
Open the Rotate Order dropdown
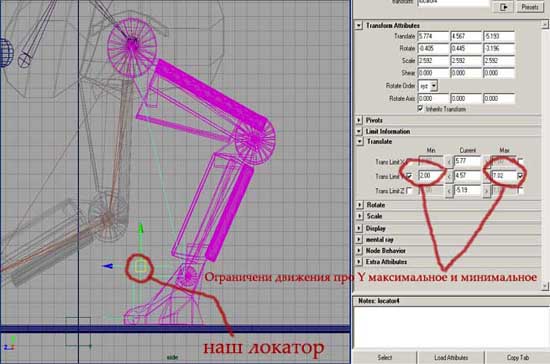(428, 86)
